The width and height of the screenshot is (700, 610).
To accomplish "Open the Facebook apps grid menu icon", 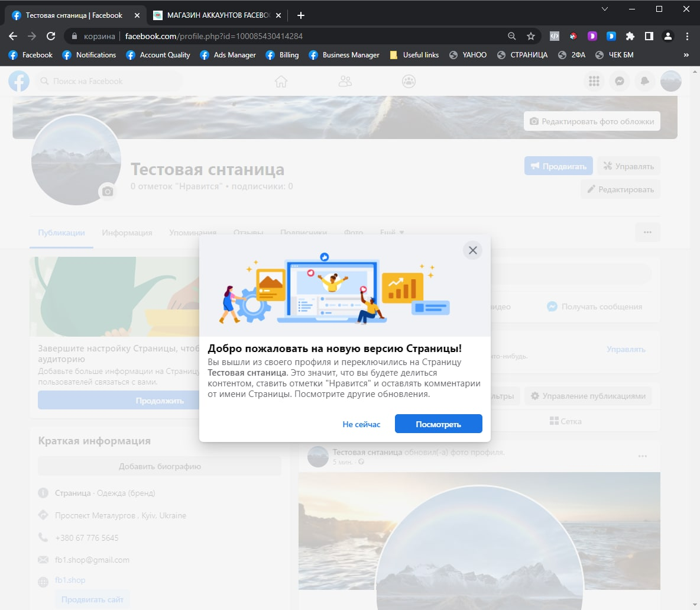I will click(594, 81).
